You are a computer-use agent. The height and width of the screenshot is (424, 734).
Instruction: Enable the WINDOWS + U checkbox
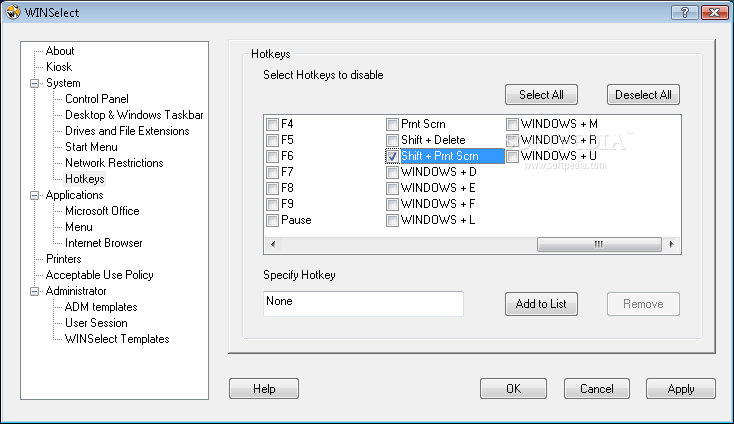tap(513, 156)
